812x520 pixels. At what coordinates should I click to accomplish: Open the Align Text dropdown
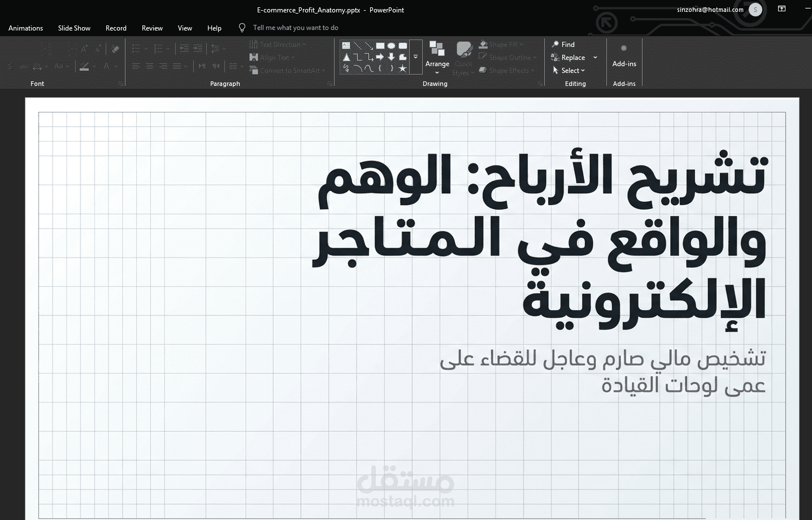pyautogui.click(x=272, y=57)
